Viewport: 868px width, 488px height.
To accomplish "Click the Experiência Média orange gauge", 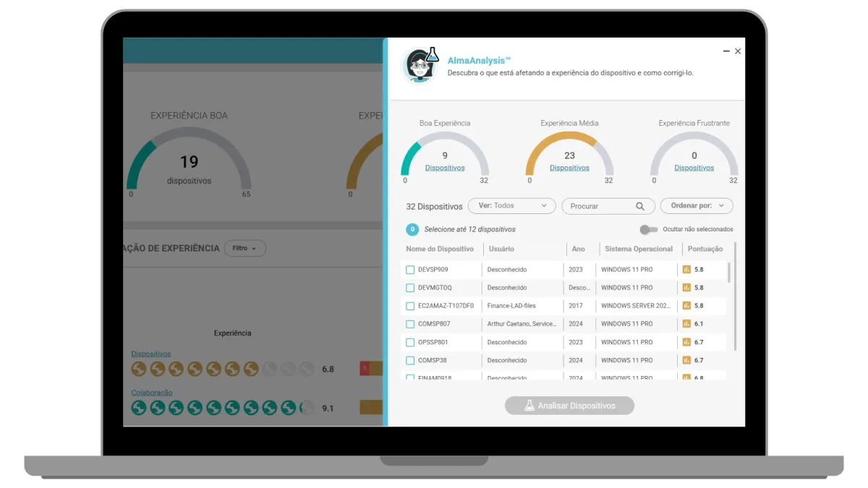I will pyautogui.click(x=569, y=154).
